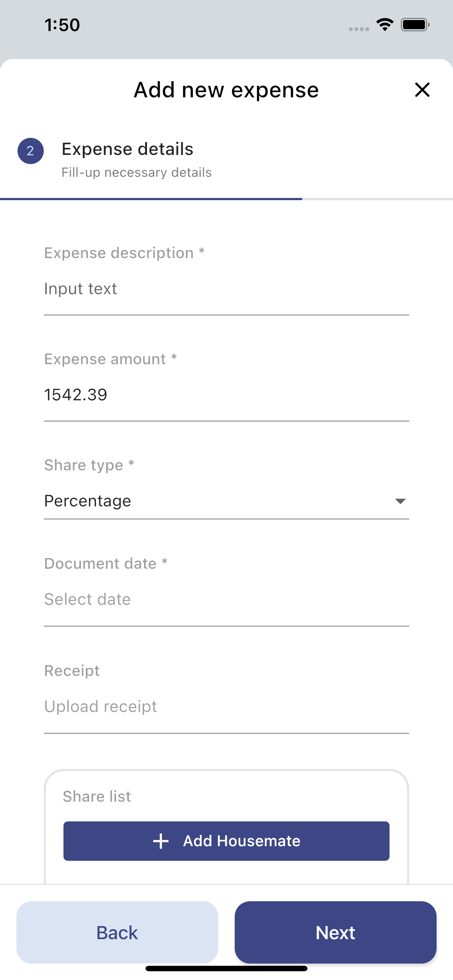453x980 pixels.
Task: Close the Add new expense dialog
Action: [x=422, y=90]
